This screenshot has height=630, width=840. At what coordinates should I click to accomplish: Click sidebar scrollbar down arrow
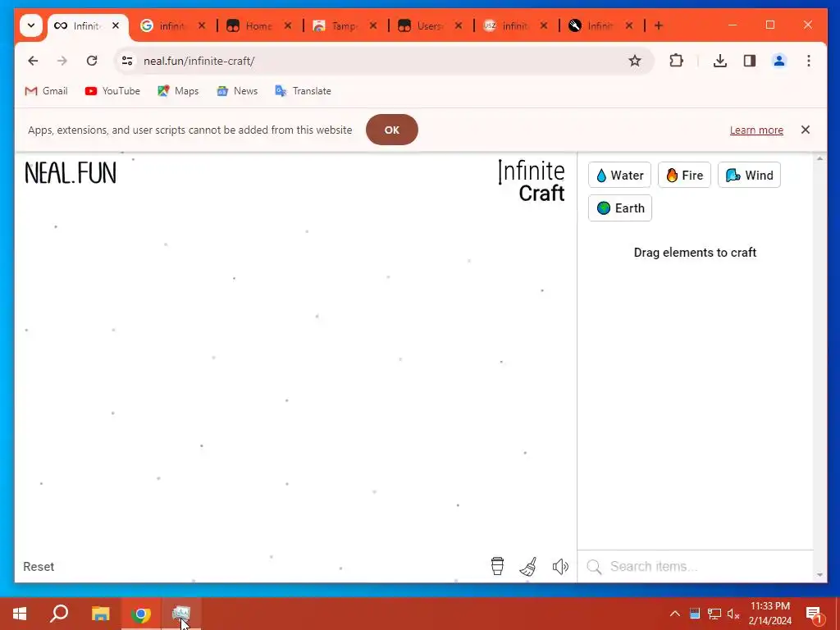pyautogui.click(x=819, y=575)
